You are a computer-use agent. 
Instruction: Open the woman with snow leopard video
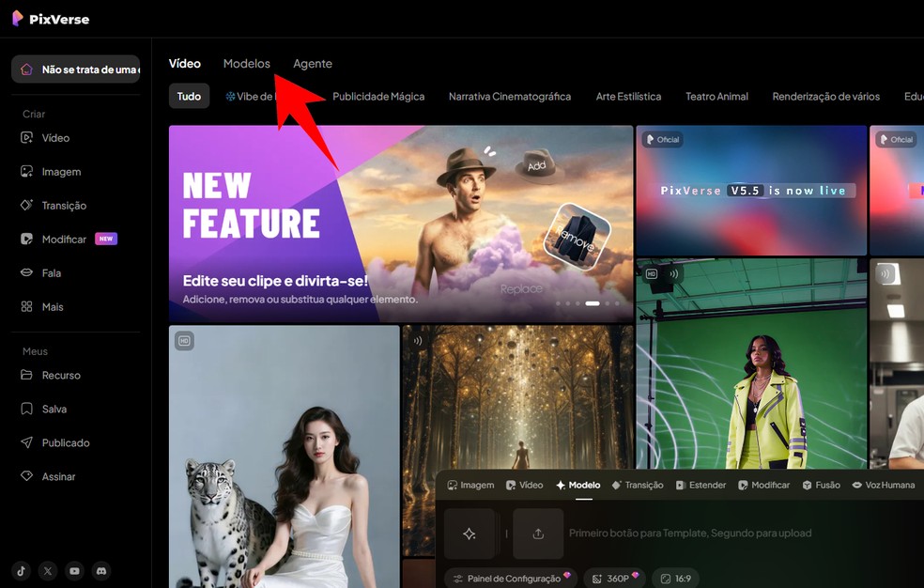click(x=284, y=456)
